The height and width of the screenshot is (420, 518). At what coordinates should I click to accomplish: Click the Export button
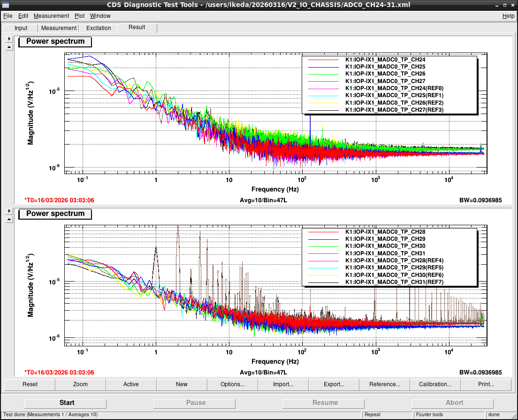[334, 384]
